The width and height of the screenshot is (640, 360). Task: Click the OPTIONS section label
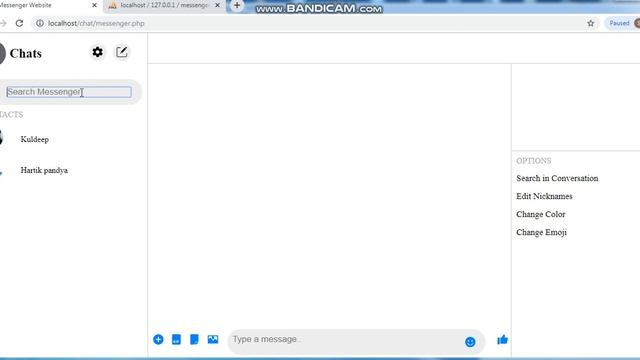(533, 161)
